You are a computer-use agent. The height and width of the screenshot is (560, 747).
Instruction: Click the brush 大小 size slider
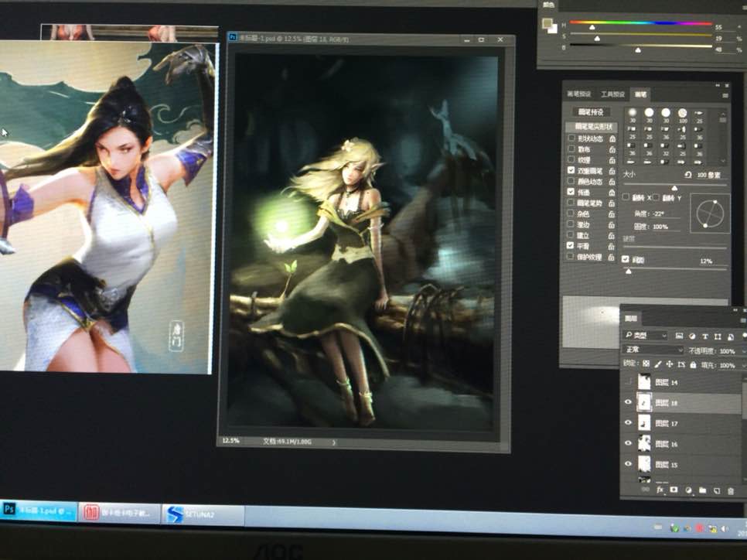[674, 185]
